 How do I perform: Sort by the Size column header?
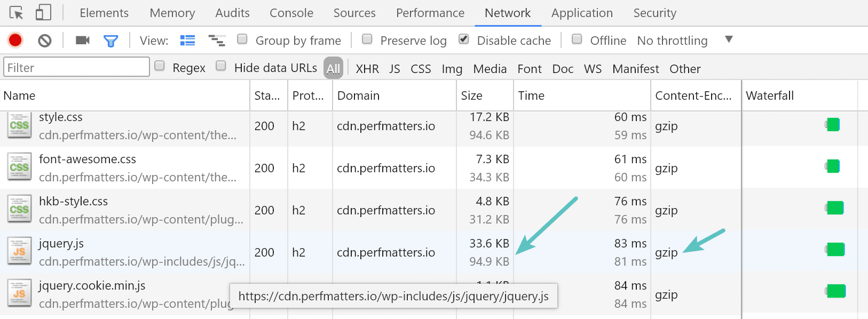(472, 95)
